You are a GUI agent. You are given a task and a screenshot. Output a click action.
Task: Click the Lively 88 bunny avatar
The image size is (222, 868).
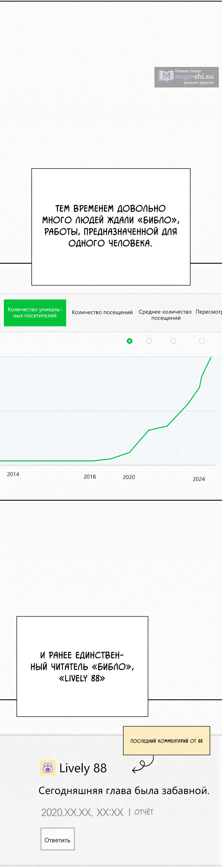tap(48, 768)
